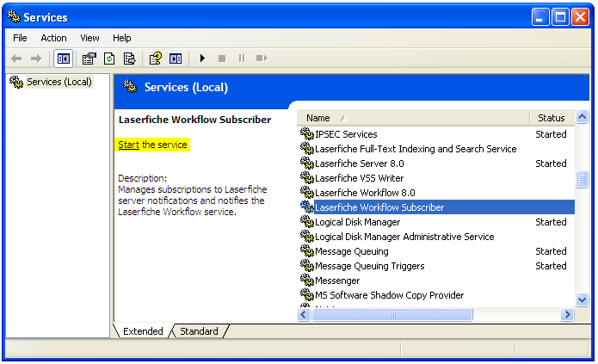Click the vertical scrollbar down arrow
Screen dimensions: 598x364
[582, 299]
